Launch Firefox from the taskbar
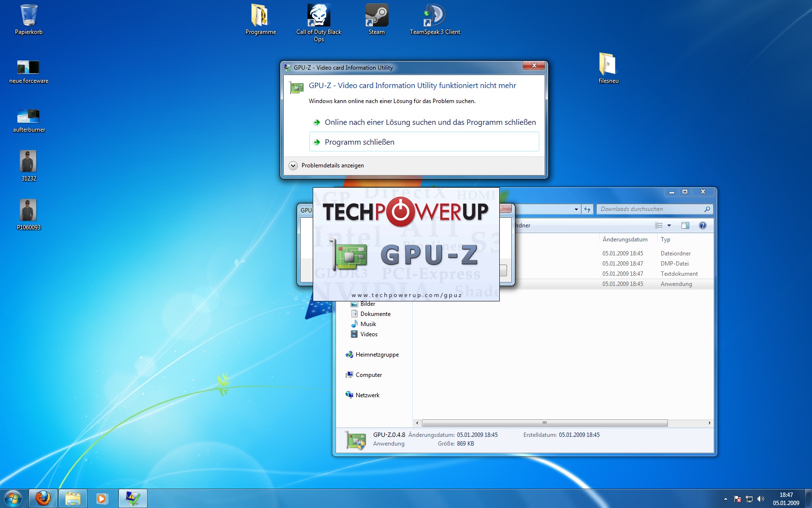Image resolution: width=812 pixels, height=508 pixels. [43, 498]
